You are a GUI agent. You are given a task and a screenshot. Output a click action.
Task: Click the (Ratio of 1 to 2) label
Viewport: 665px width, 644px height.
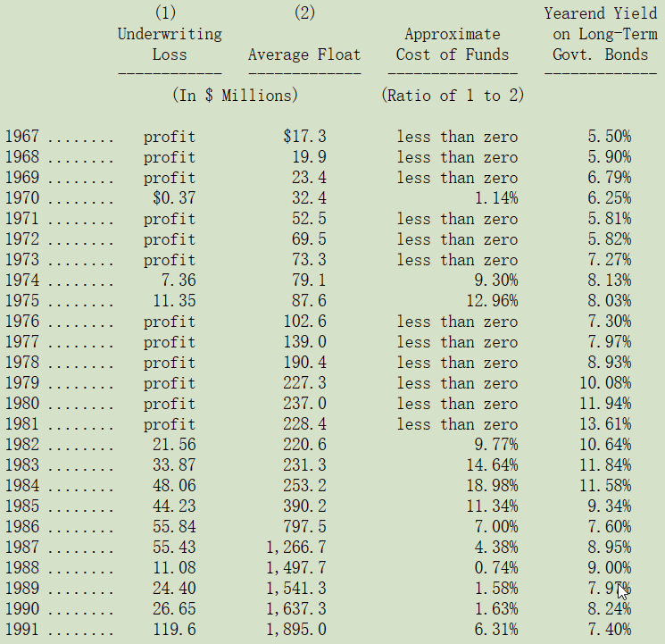click(453, 95)
